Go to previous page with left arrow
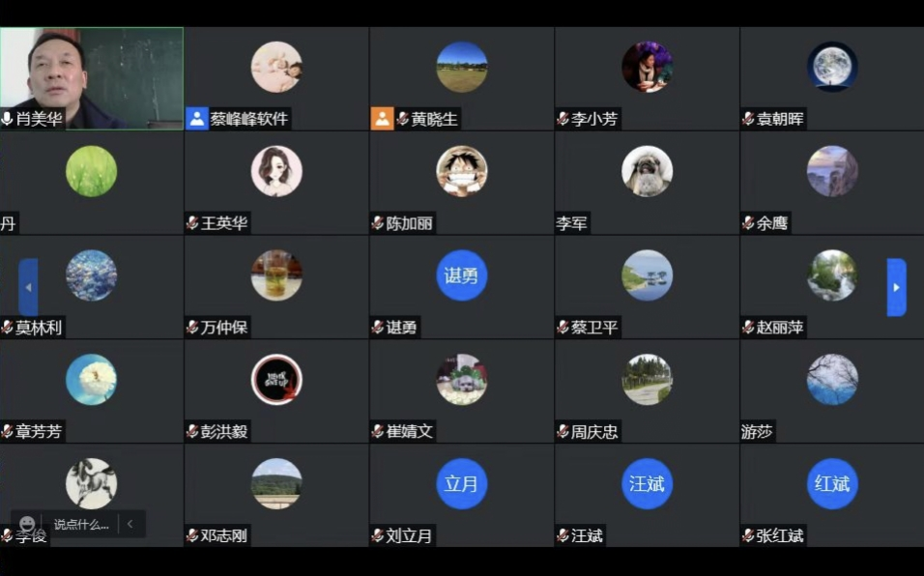Image resolution: width=924 pixels, height=576 pixels. click(x=28, y=287)
